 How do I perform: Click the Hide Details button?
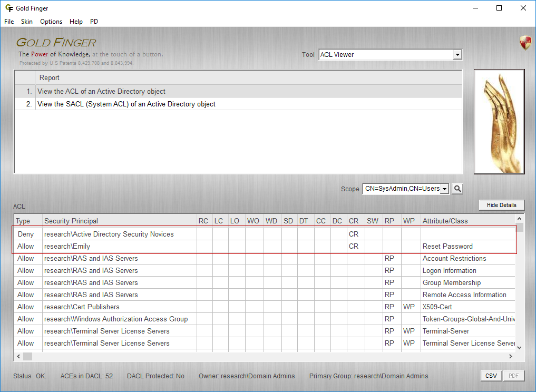(x=501, y=204)
